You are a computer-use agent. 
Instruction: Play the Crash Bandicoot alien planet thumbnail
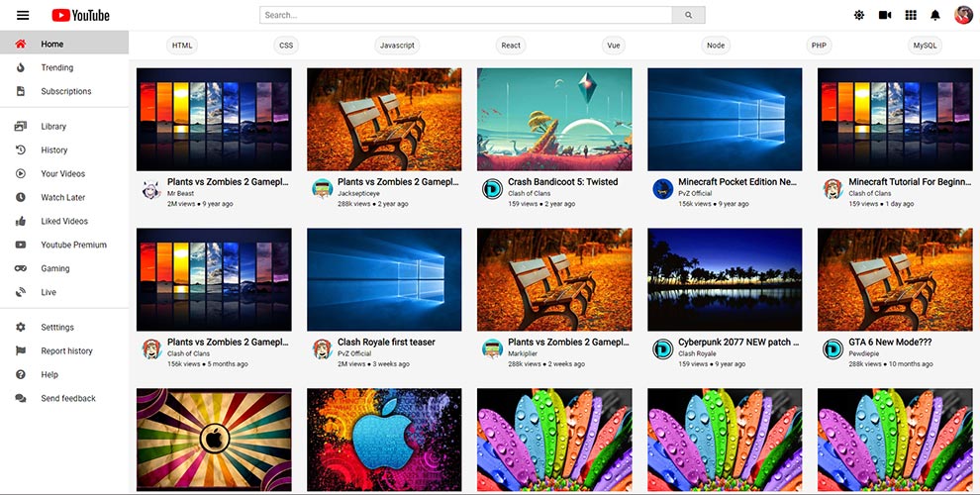[554, 120]
